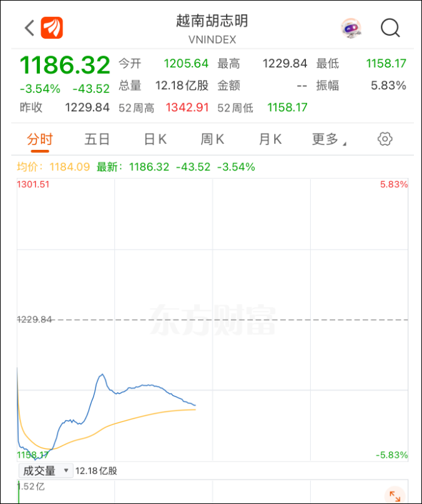The image size is (422, 504).
Task: Select the 月K chart tab
Action: (x=270, y=139)
